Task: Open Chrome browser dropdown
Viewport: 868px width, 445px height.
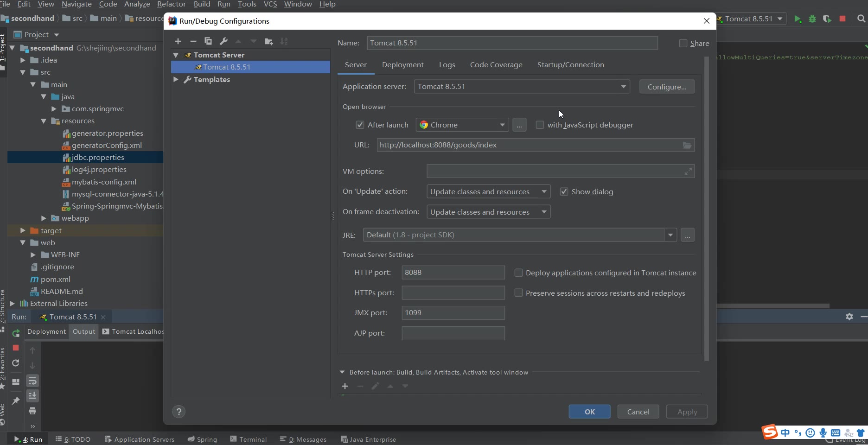Action: [462, 125]
